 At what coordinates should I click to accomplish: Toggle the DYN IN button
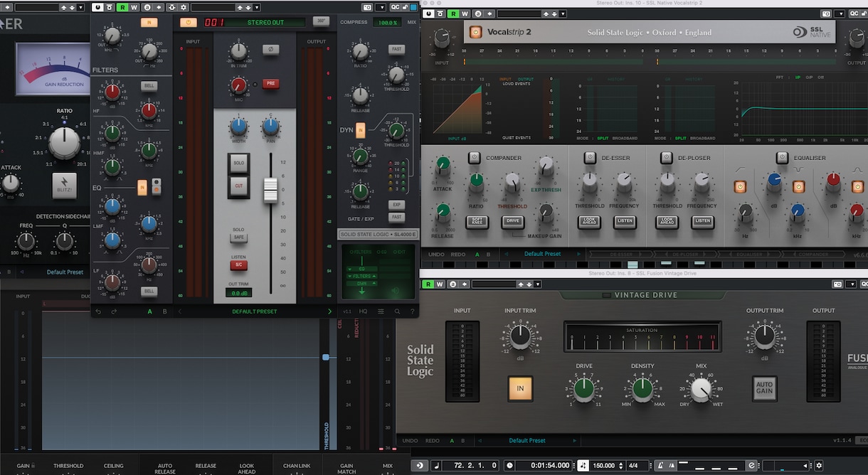[361, 130]
